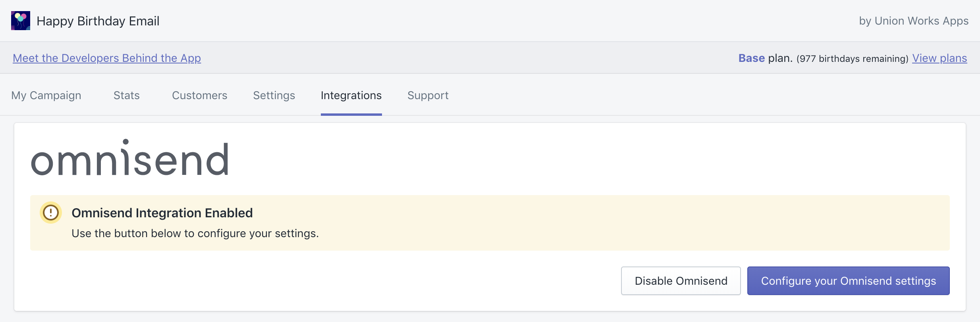
Task: Click the configure your settings banner message
Action: (x=195, y=234)
